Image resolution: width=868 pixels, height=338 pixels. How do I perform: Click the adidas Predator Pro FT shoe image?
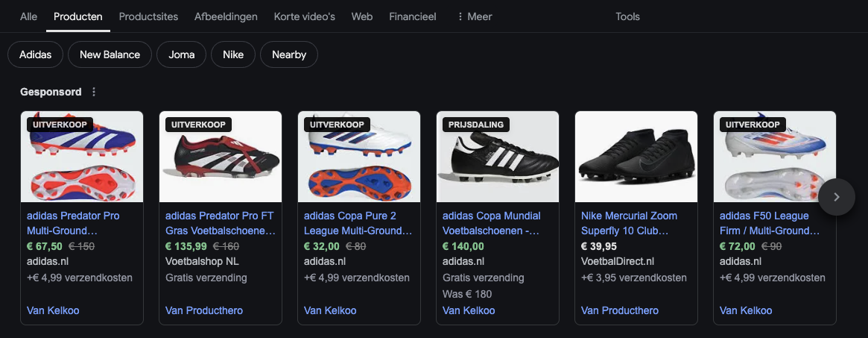coord(221,157)
